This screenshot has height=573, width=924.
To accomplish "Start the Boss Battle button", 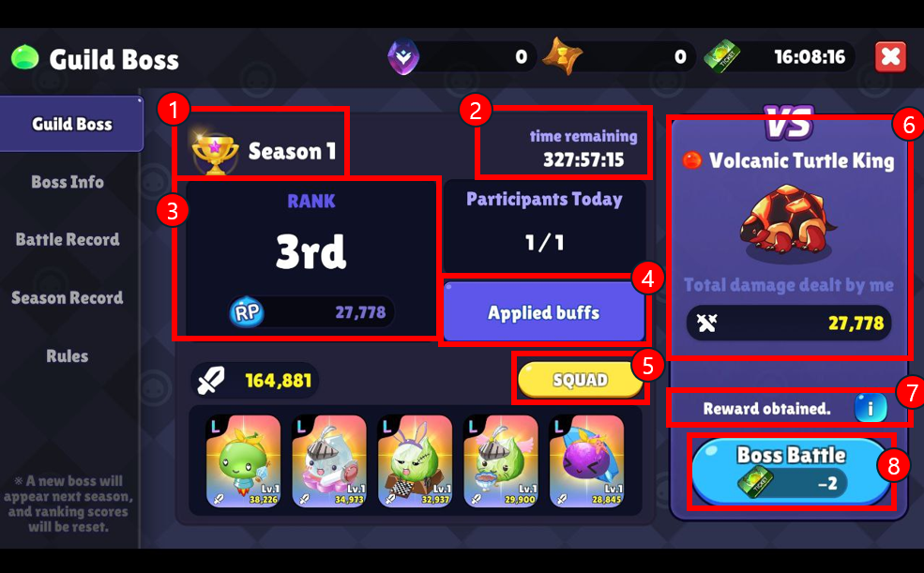I will click(790, 471).
